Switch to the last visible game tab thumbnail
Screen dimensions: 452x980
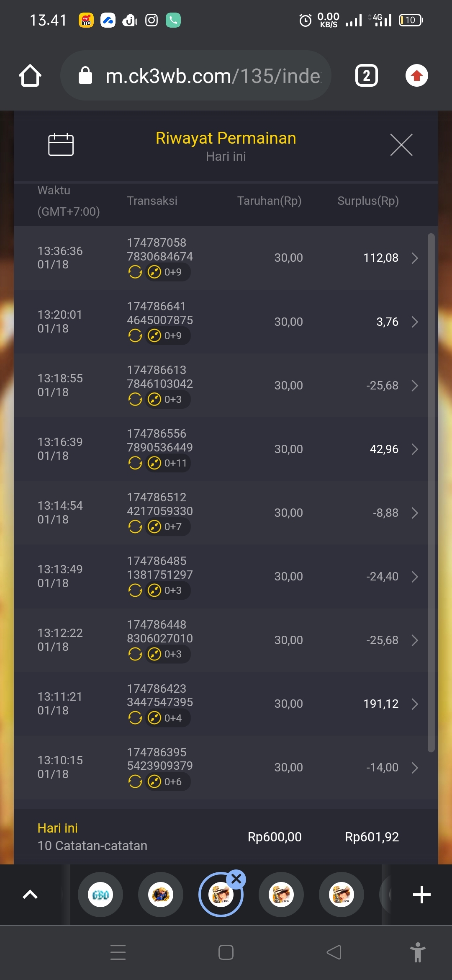tap(342, 895)
